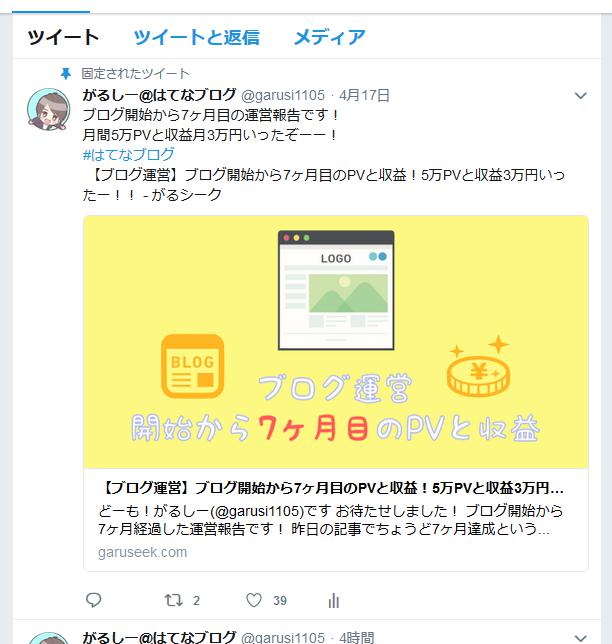This screenshot has height=644, width=612.
Task: Click the がるしー@はてなブログ display name
Action: coord(159,95)
